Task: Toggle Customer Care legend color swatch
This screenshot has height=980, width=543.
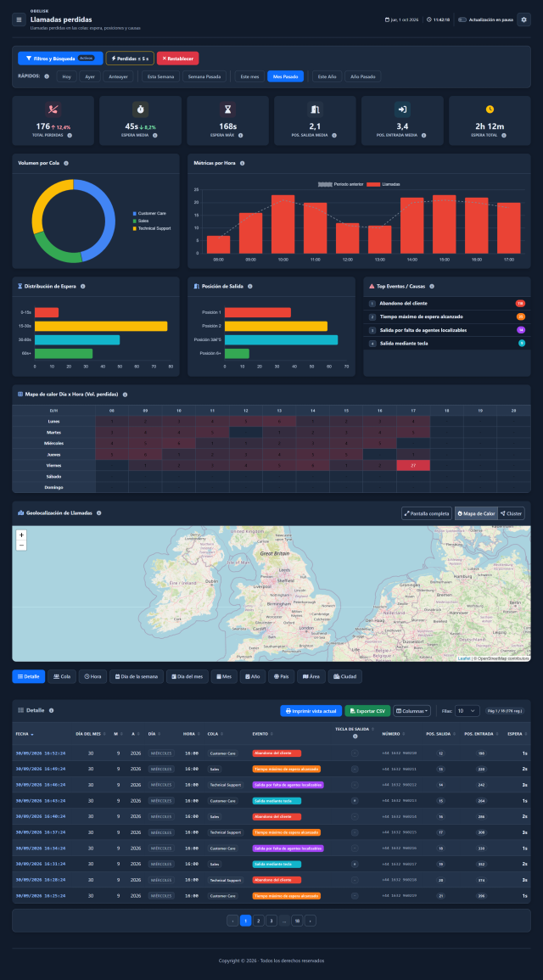Action: click(x=134, y=213)
